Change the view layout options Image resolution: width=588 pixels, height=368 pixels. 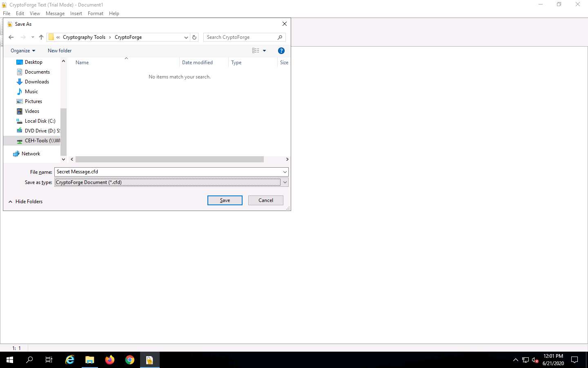tap(258, 50)
